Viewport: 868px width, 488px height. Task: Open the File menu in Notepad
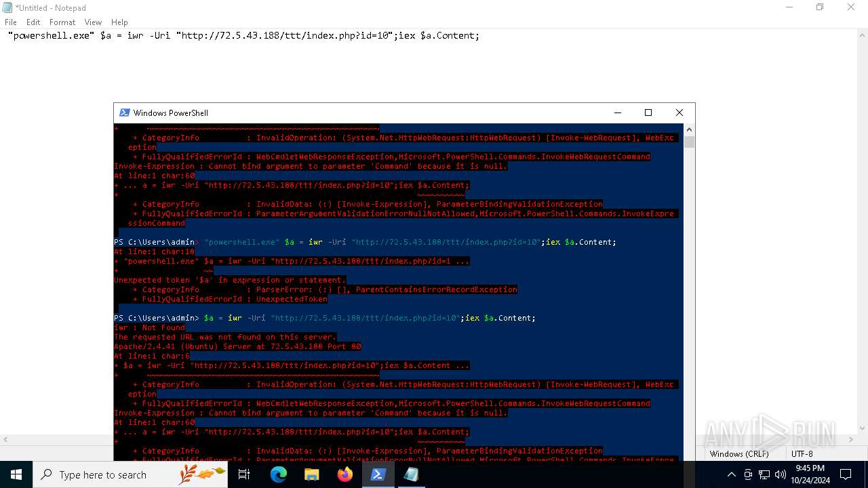[11, 22]
